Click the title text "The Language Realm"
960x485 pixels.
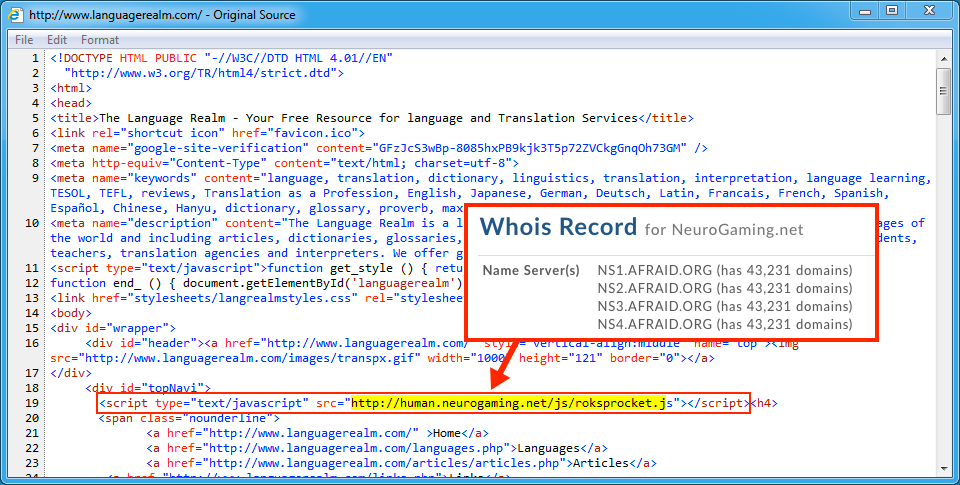coord(162,118)
